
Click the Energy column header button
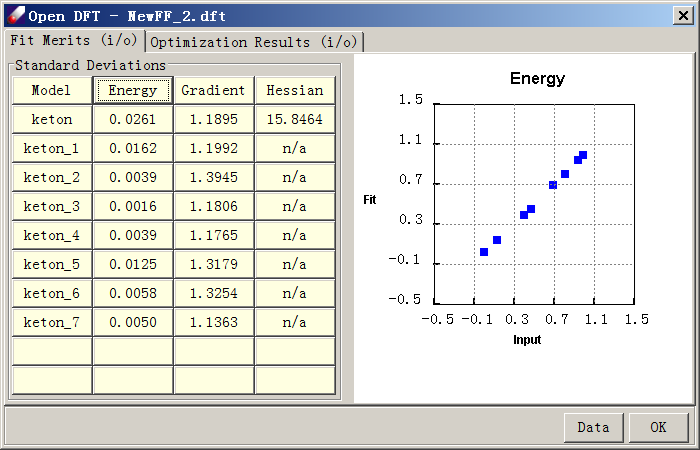133,90
